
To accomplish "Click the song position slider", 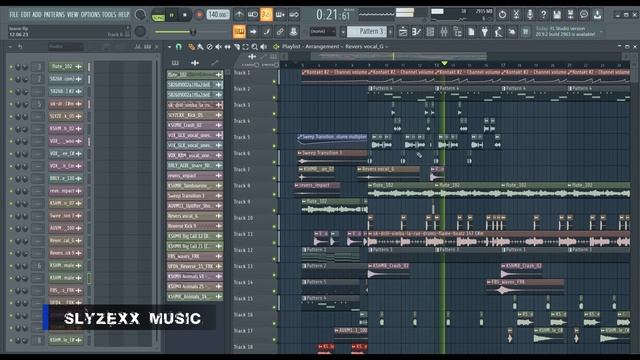I will tap(191, 31).
